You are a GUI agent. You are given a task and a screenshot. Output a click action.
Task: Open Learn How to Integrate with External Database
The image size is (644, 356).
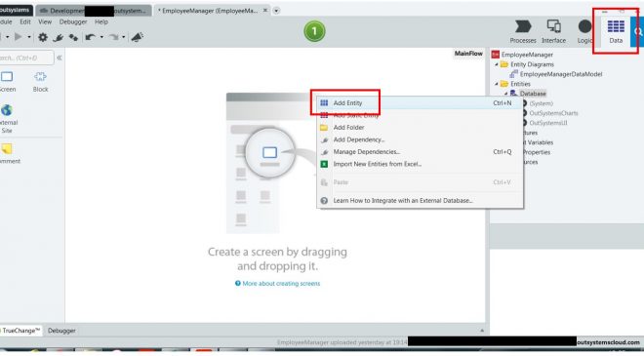[x=420, y=200]
